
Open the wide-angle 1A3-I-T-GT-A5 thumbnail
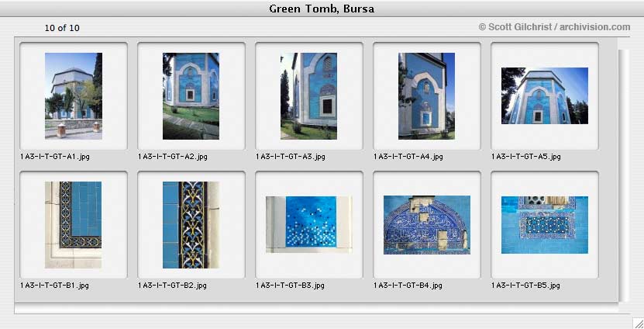point(545,95)
